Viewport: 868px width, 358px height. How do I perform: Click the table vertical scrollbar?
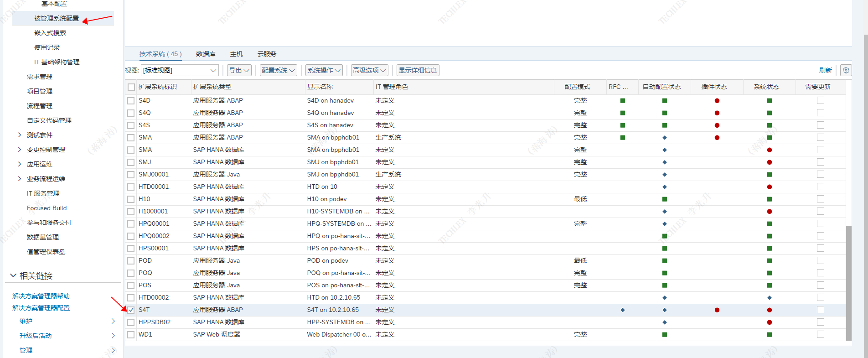pyautogui.click(x=848, y=283)
